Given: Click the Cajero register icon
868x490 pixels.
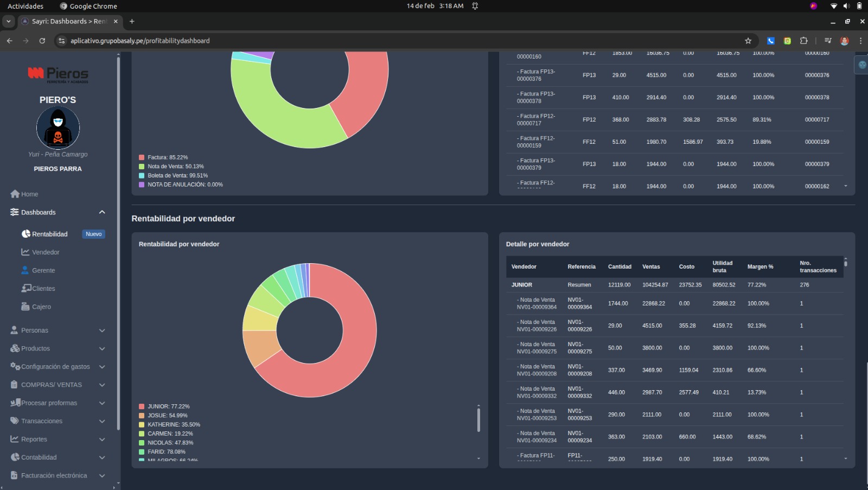Looking at the screenshot, I should pyautogui.click(x=25, y=307).
